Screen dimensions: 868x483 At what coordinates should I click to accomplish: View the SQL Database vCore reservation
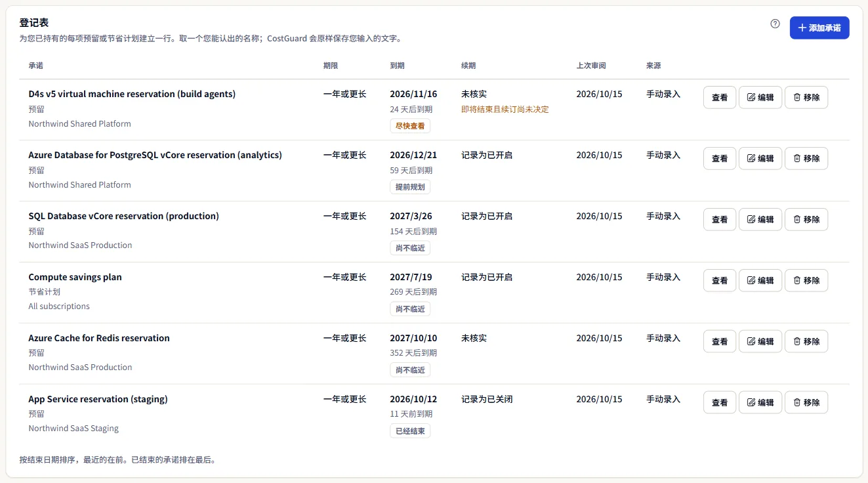(720, 219)
